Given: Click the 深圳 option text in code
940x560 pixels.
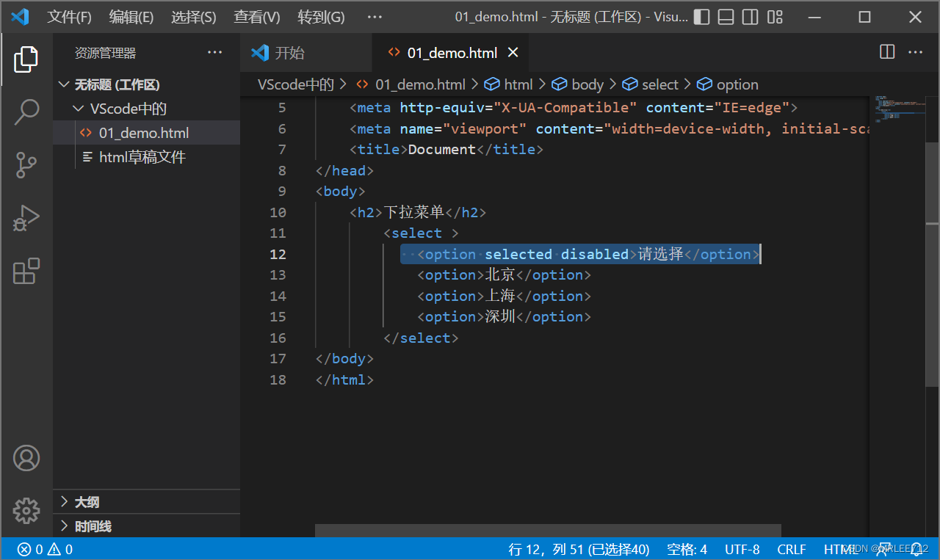Looking at the screenshot, I should (x=501, y=317).
